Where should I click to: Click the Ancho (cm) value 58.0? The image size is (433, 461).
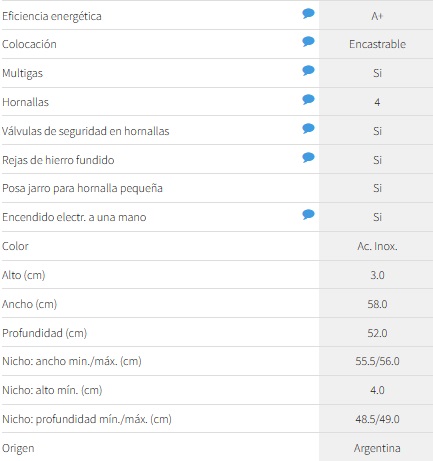tap(377, 304)
